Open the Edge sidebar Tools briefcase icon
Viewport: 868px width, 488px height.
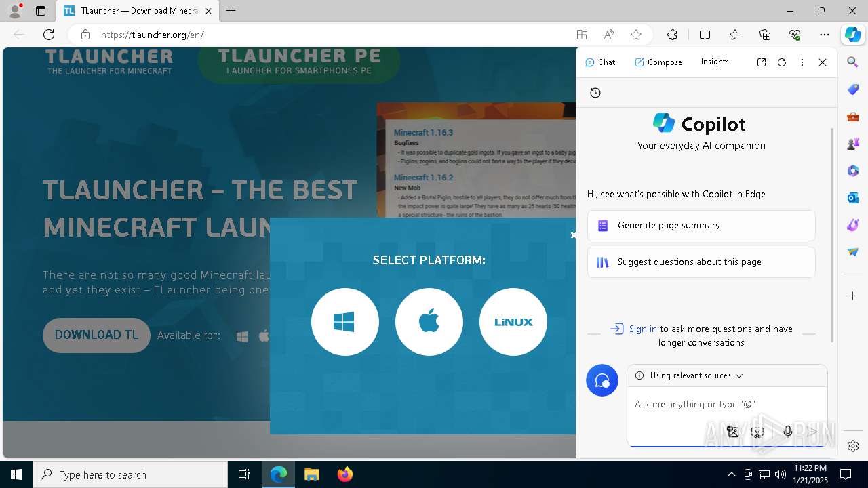point(853,117)
